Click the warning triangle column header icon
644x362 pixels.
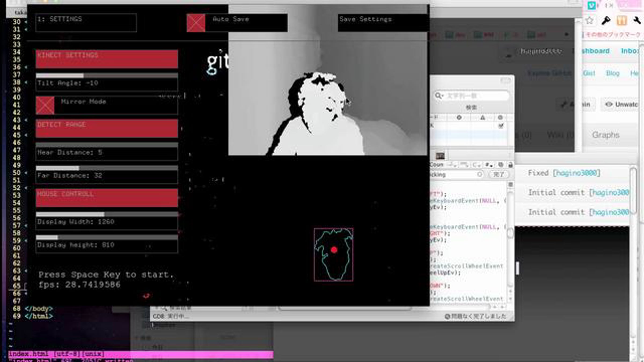tap(482, 117)
